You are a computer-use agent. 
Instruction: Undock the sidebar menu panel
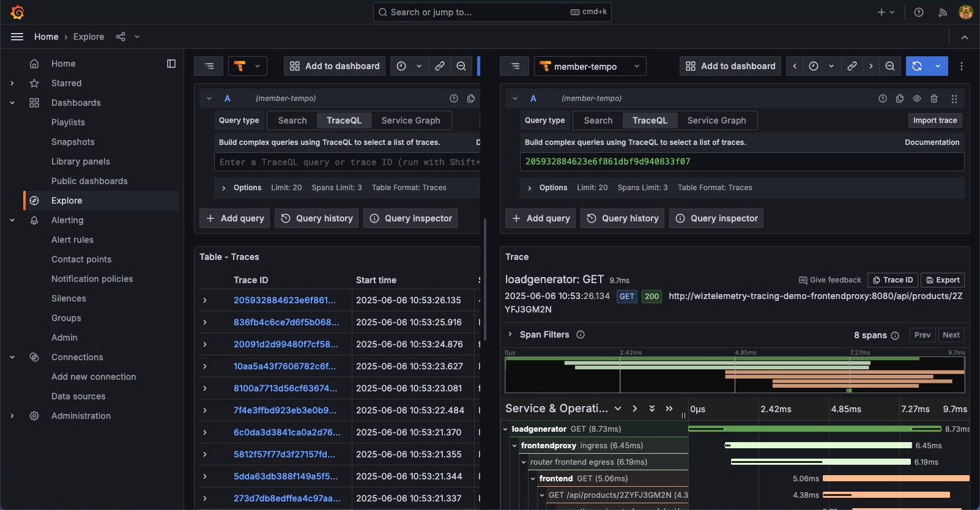(171, 64)
